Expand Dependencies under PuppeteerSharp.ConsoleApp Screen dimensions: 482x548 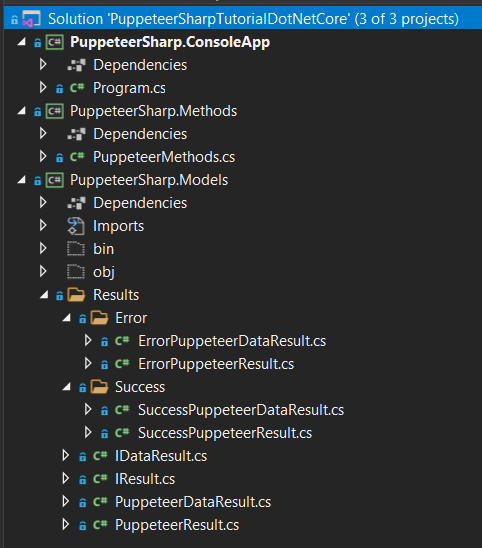click(x=43, y=64)
